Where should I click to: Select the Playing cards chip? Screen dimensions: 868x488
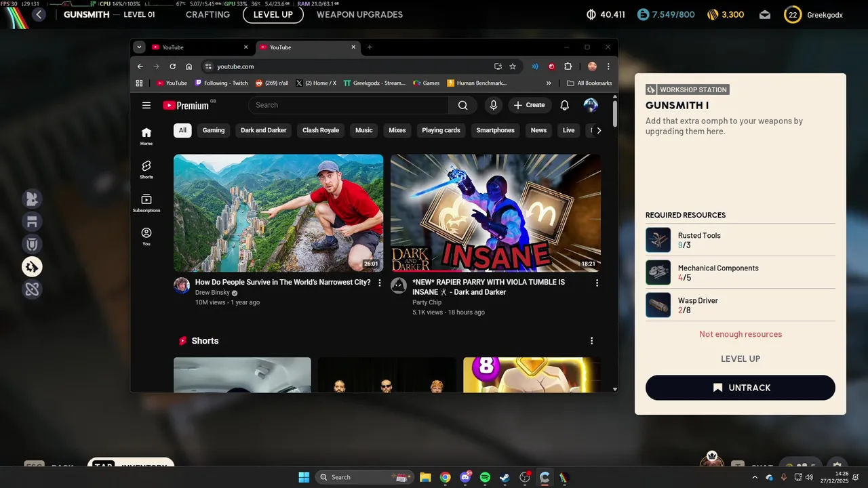tap(441, 130)
